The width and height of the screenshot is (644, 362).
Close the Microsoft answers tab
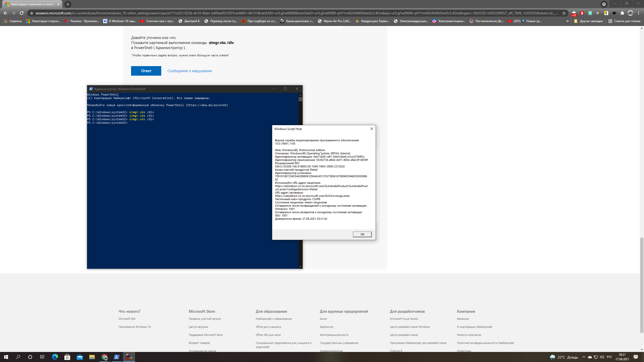click(x=58, y=4)
